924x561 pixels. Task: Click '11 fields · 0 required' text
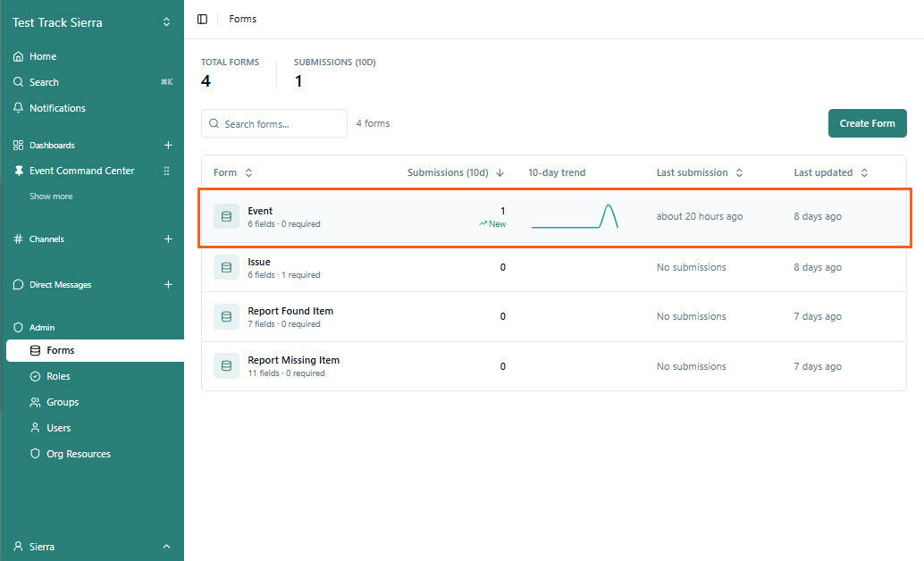[x=286, y=373]
